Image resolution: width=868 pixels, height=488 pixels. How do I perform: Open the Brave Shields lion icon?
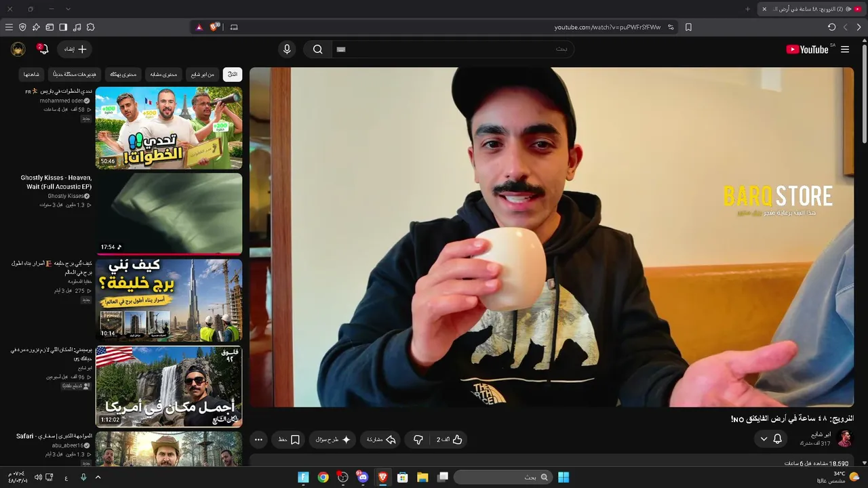coord(214,27)
